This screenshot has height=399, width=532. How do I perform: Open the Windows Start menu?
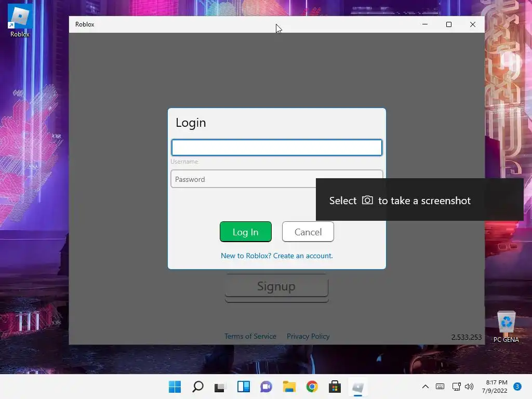point(175,387)
